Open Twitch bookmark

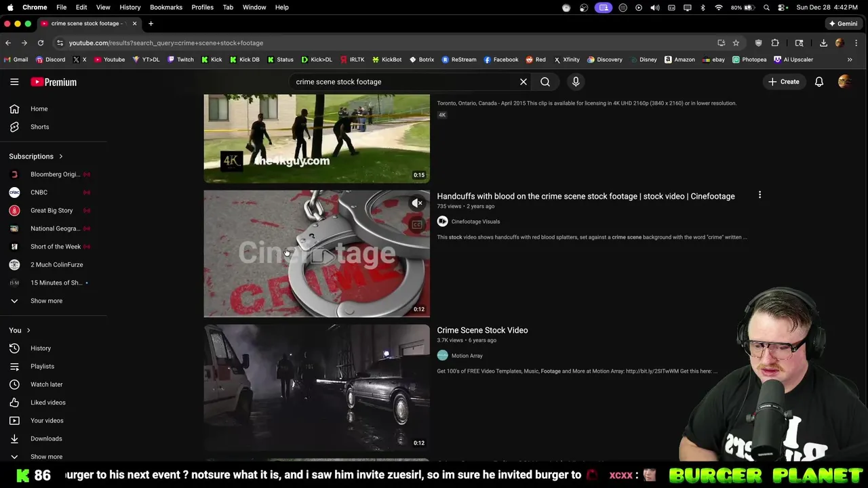(x=180, y=60)
